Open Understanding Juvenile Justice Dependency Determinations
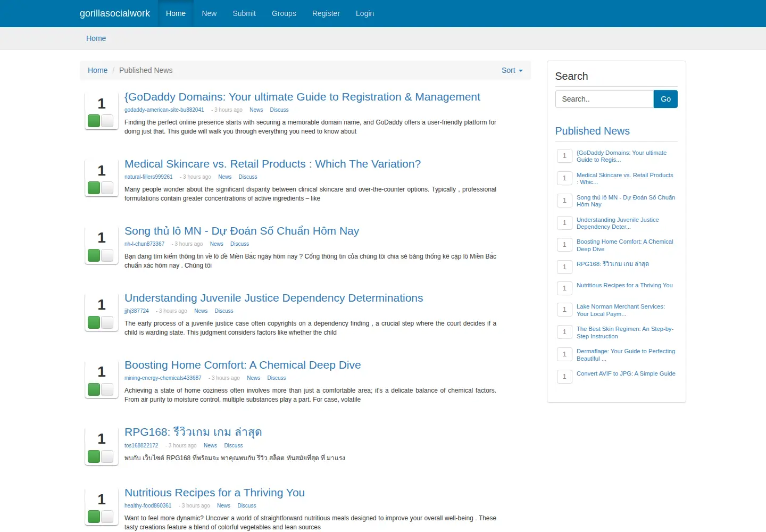Screen dimensions: 766x532 pos(274,298)
